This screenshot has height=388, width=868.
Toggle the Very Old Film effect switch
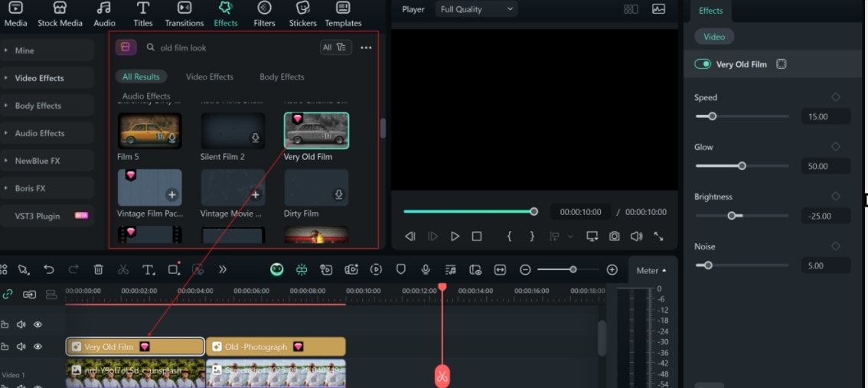pos(703,64)
